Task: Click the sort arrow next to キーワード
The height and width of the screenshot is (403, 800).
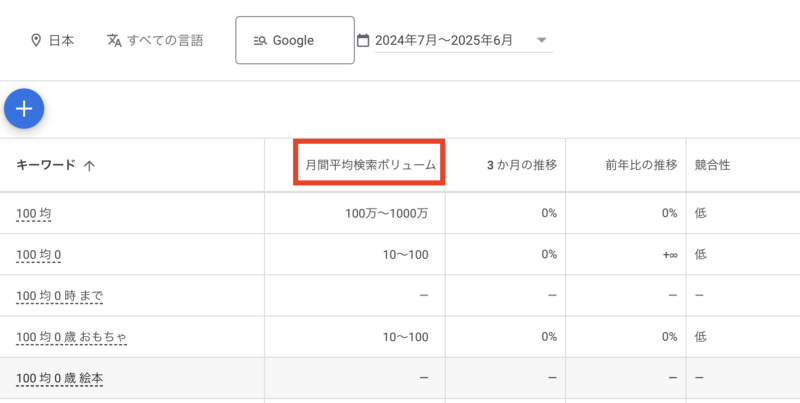Action: (89, 165)
